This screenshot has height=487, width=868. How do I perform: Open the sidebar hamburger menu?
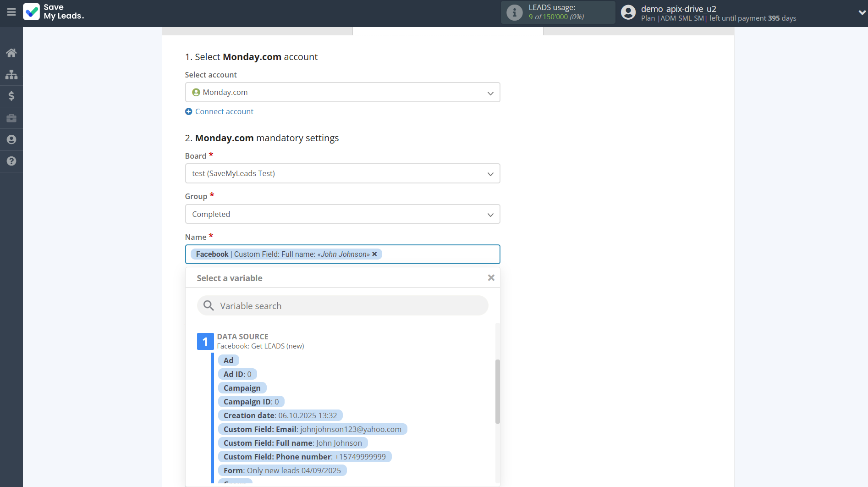[x=11, y=12]
